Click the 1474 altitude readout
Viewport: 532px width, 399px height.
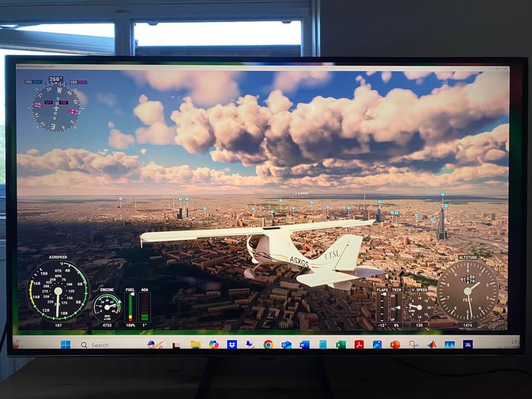(x=468, y=325)
